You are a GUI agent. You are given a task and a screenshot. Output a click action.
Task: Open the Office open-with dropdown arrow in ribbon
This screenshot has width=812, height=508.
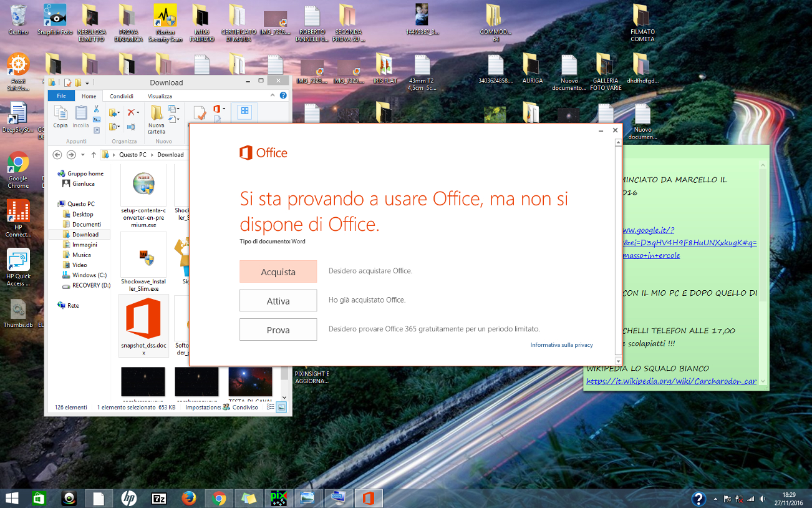(x=224, y=109)
